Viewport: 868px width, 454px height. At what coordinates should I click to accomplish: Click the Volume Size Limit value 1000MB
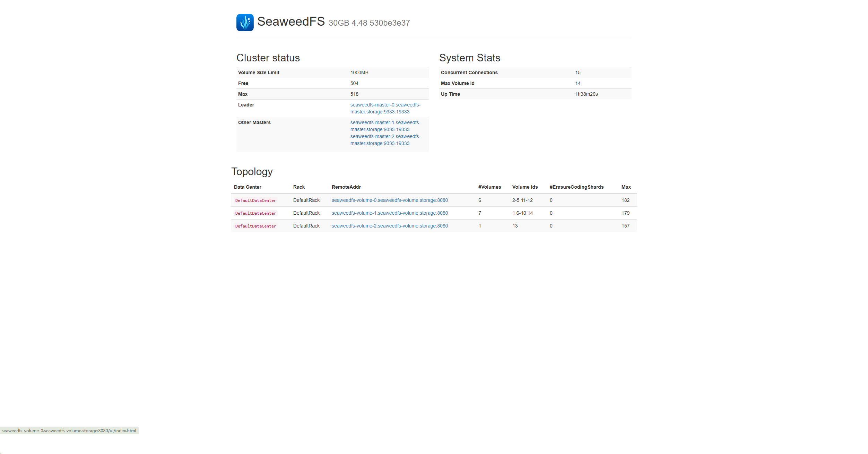coord(359,72)
